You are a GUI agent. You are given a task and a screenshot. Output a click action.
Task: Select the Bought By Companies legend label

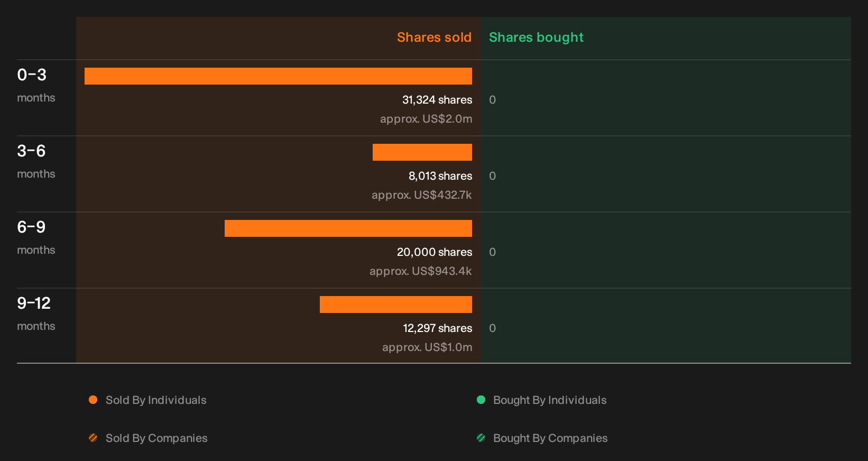[x=550, y=438]
